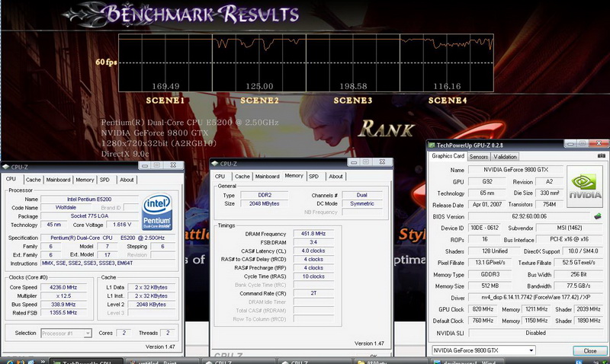Select CPU tab in CPU-Z processor window
This screenshot has height=364, width=610.
11,179
